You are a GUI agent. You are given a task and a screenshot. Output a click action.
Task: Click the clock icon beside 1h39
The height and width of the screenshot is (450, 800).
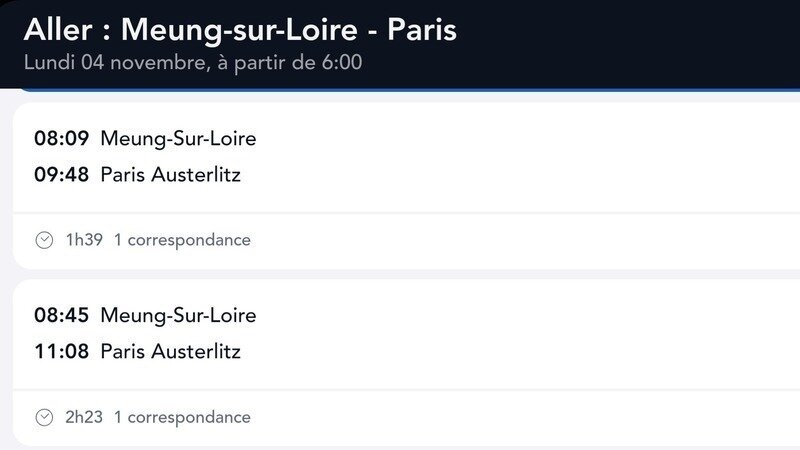click(x=44, y=240)
